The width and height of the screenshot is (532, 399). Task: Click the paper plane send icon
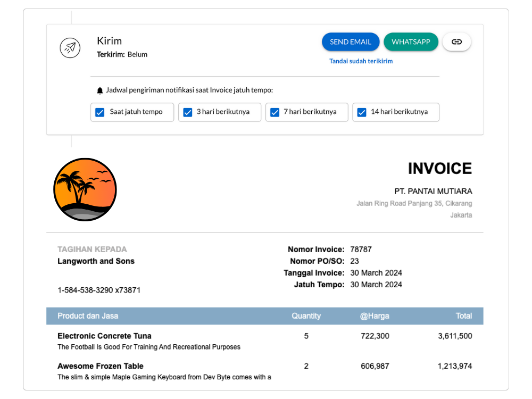click(x=70, y=48)
